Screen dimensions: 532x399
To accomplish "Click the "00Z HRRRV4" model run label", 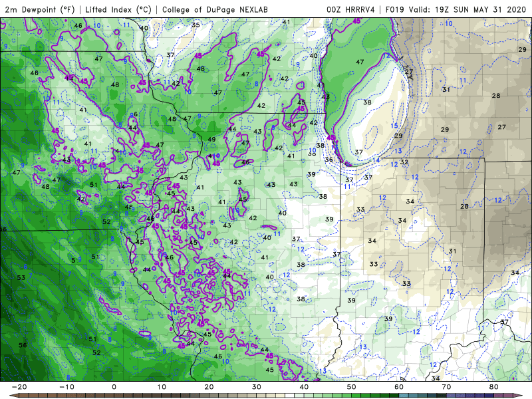I will tap(350, 10).
